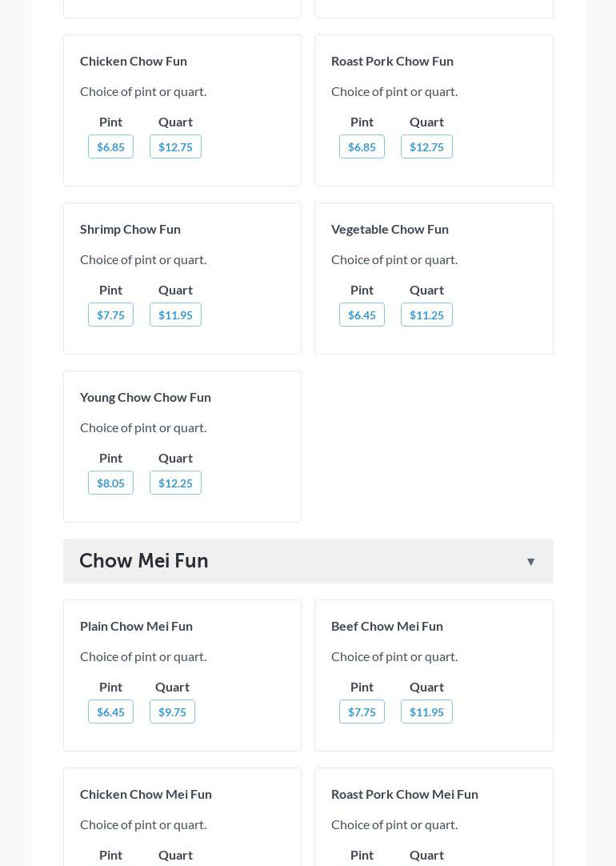Open the Roast Pork Chow Mei Fun card
Screen dimensions: 616x866
point(434,816)
